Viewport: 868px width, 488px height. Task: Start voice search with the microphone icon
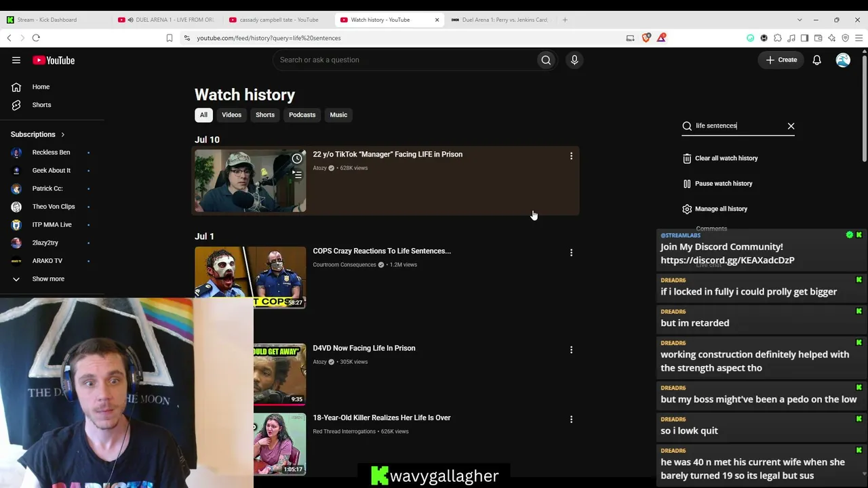coord(574,60)
